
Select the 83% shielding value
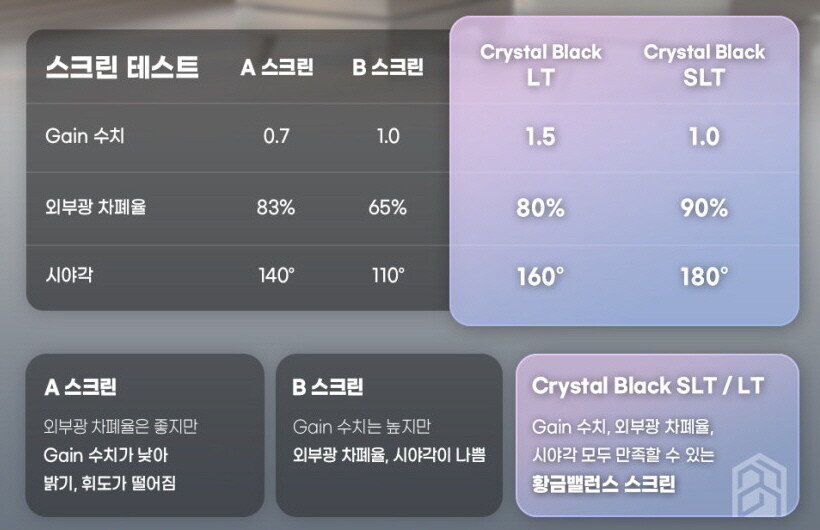click(x=276, y=208)
